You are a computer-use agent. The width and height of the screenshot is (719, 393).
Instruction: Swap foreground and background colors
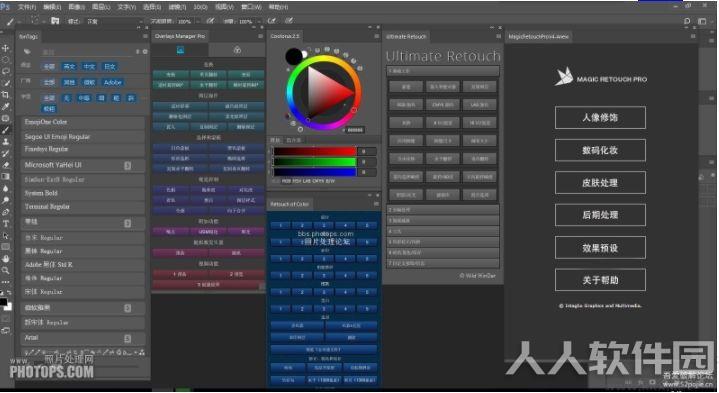click(9, 292)
